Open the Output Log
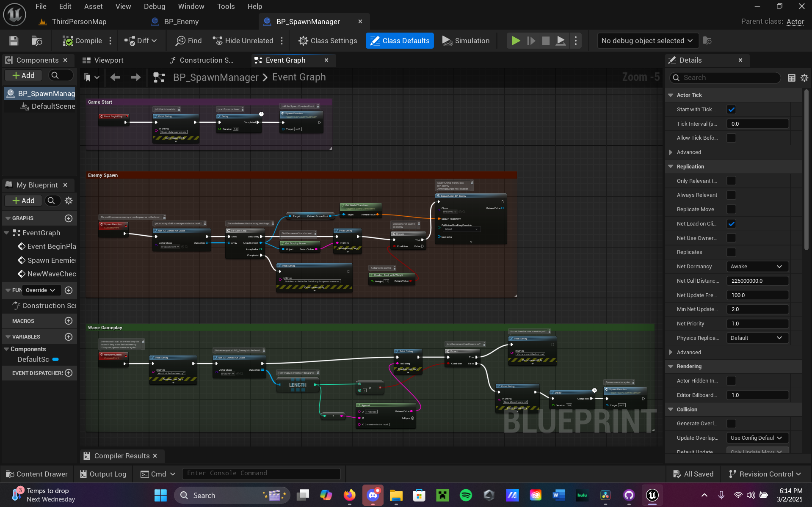 coord(103,474)
